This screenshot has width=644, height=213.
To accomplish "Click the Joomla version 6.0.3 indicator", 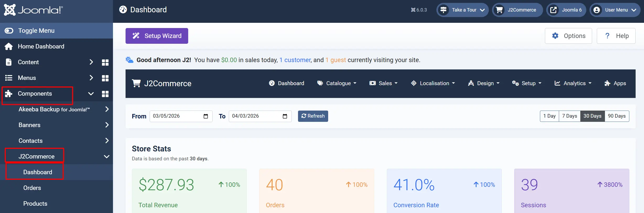I will 419,10.
